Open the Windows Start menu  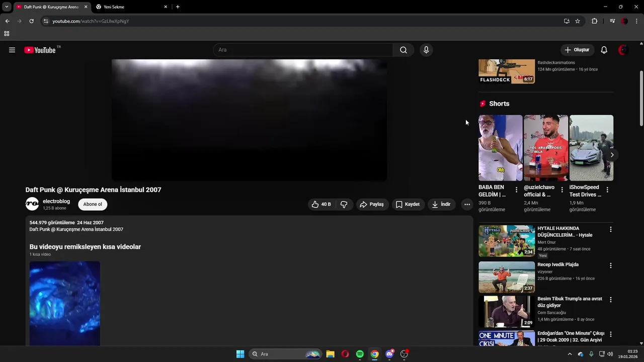[240, 354]
